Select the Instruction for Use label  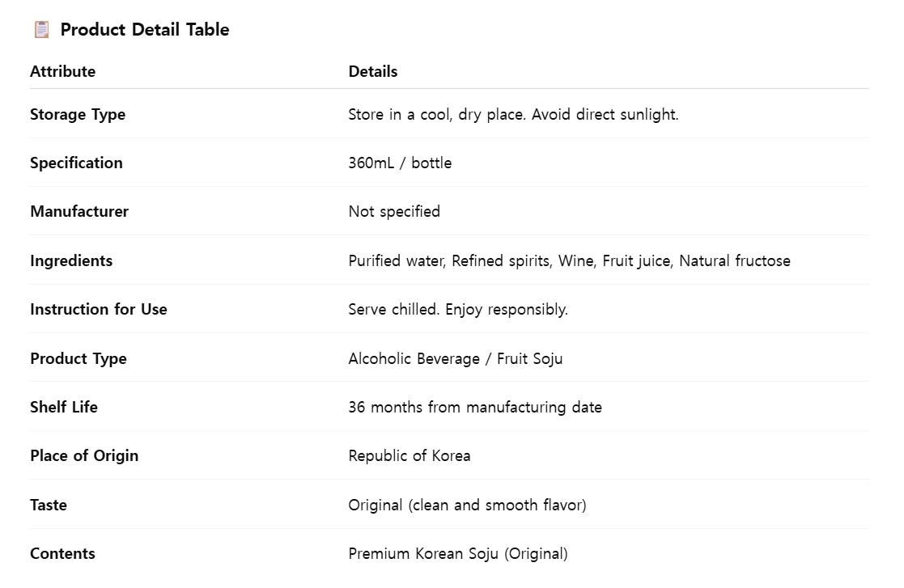[99, 309]
